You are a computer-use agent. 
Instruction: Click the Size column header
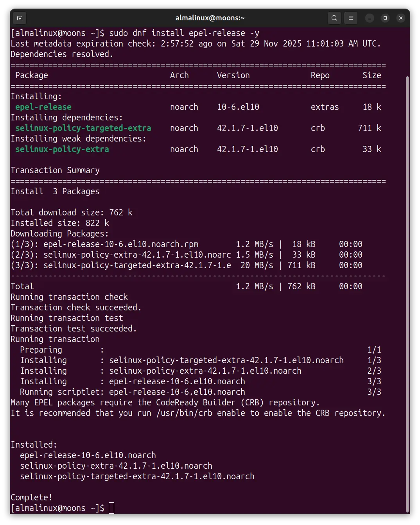(372, 75)
